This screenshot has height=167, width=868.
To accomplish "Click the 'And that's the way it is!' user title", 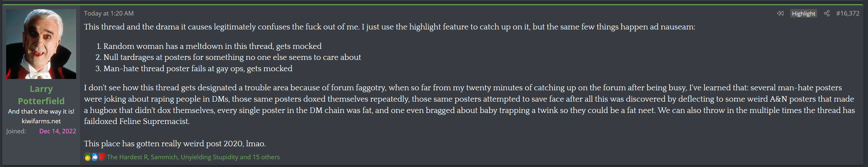I will (41, 111).
